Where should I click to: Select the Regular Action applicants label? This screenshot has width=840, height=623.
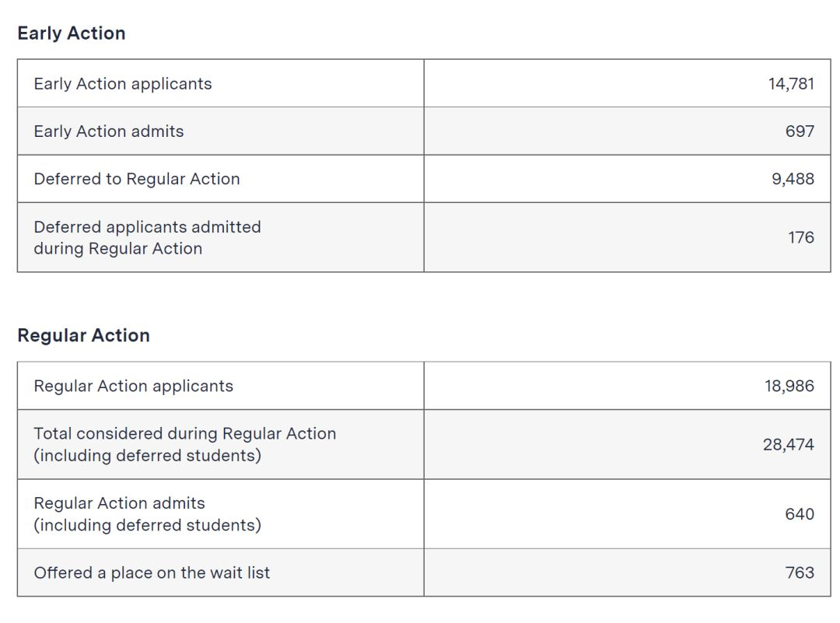pos(134,387)
